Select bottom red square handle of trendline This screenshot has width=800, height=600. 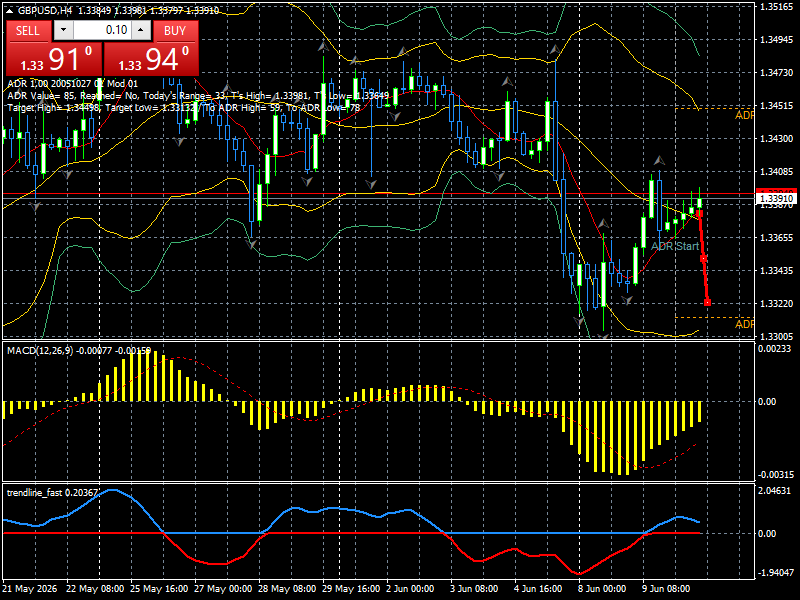coord(707,303)
